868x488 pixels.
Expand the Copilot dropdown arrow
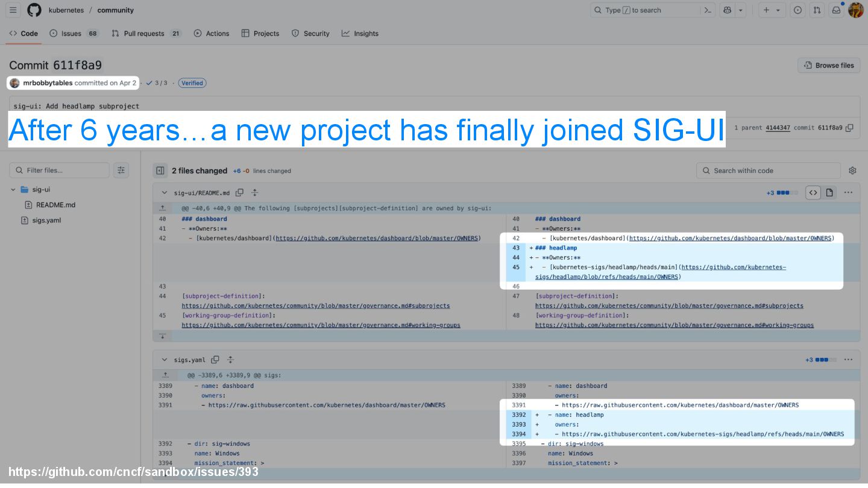point(741,10)
